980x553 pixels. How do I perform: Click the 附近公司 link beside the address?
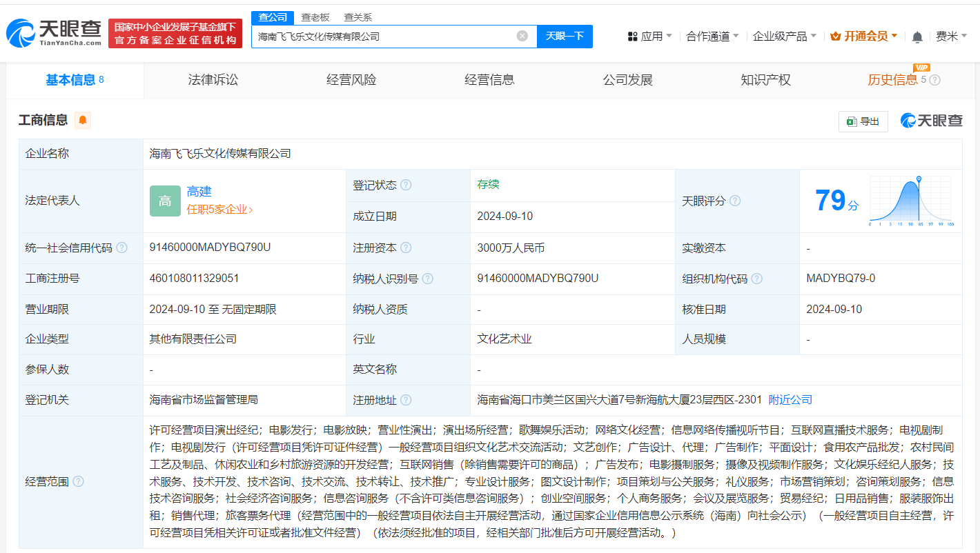[x=790, y=399]
